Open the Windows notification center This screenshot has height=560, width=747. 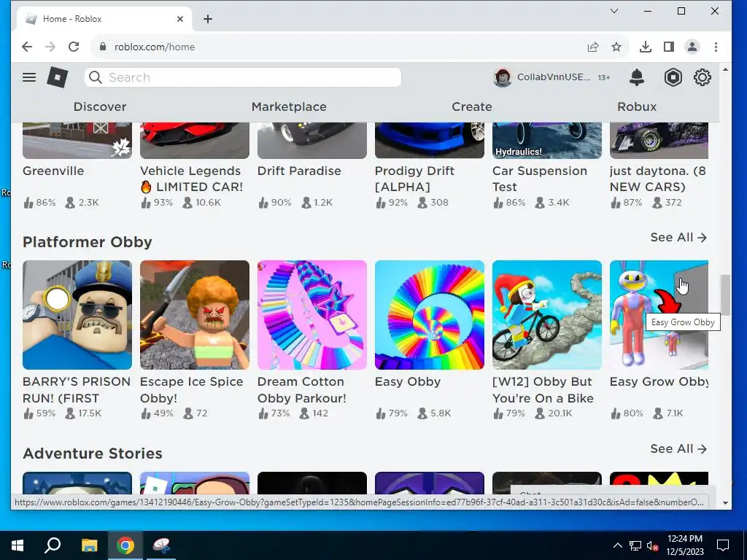(x=723, y=545)
